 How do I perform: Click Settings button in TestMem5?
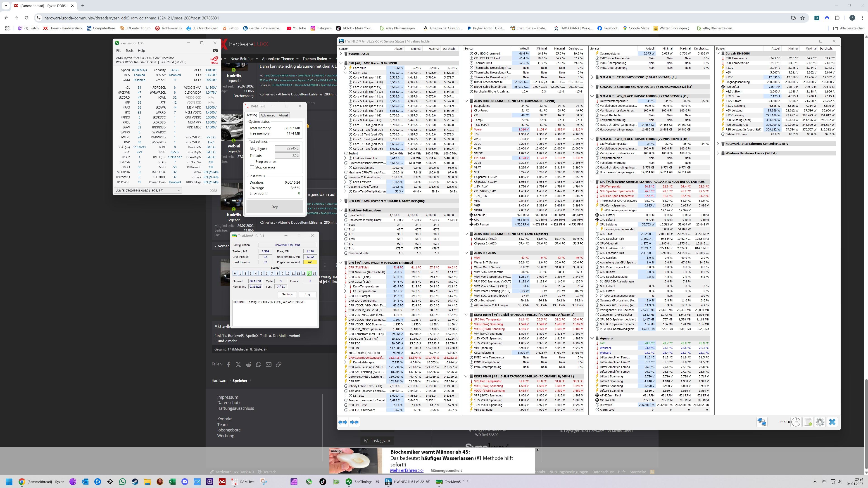click(287, 294)
